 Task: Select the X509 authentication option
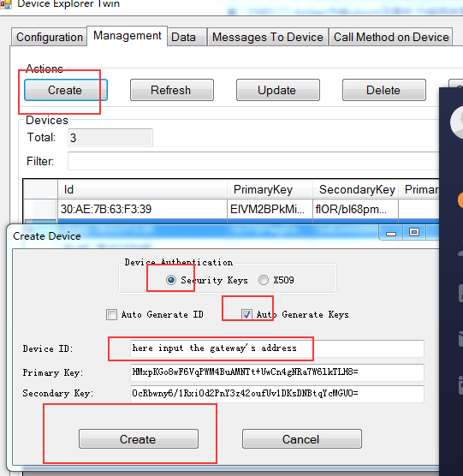point(264,280)
